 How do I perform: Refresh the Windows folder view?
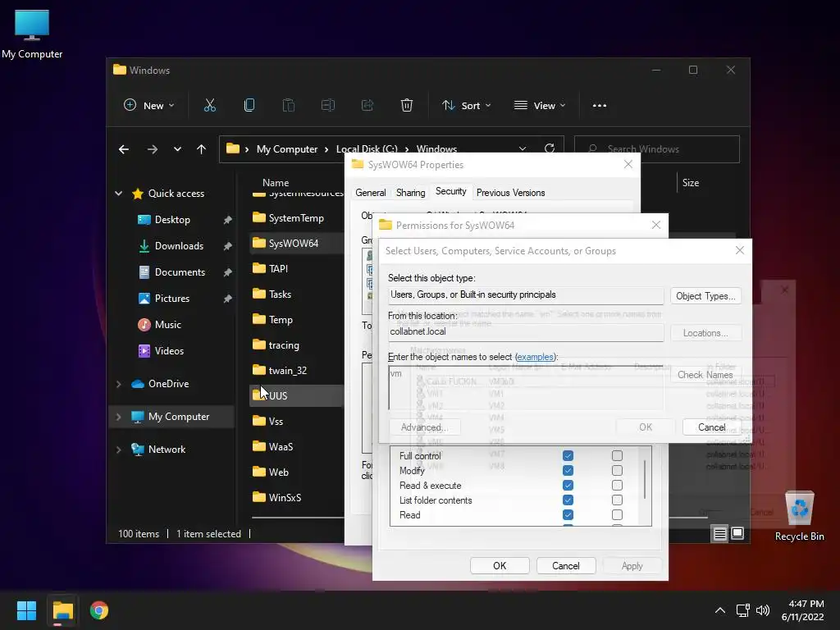549,148
